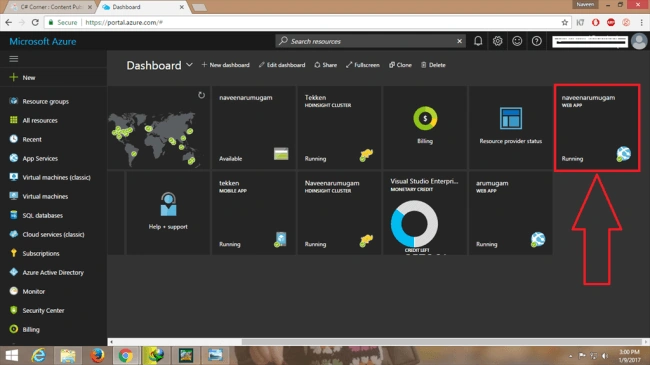
Task: Click the Azure Active Directory icon
Action: (x=14, y=272)
